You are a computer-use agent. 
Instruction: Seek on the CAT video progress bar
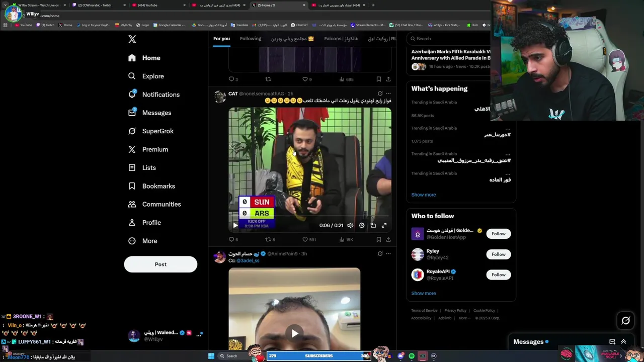click(310, 216)
